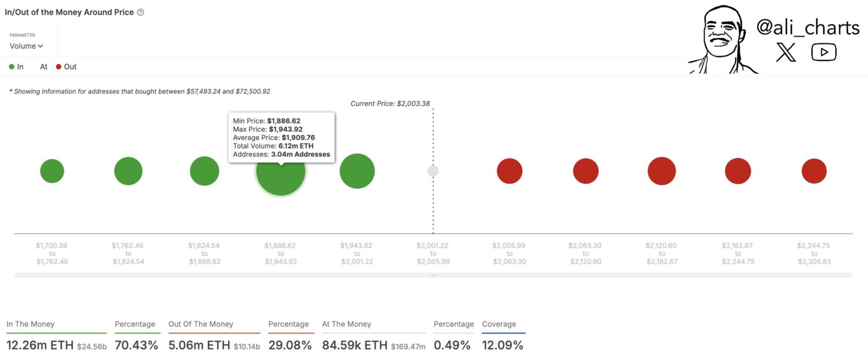Select the gray At-the-Money bubble near current price

[x=433, y=170]
